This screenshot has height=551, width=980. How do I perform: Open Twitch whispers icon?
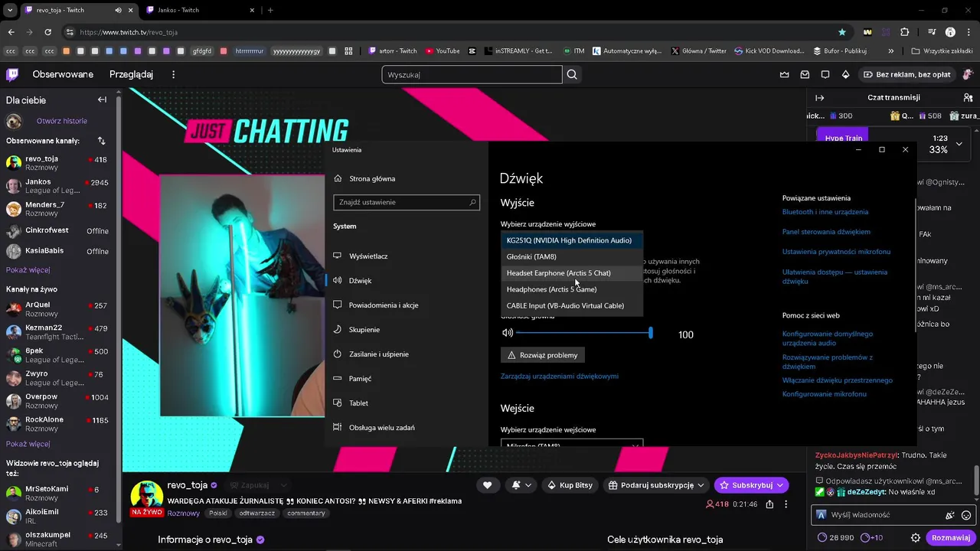(825, 74)
